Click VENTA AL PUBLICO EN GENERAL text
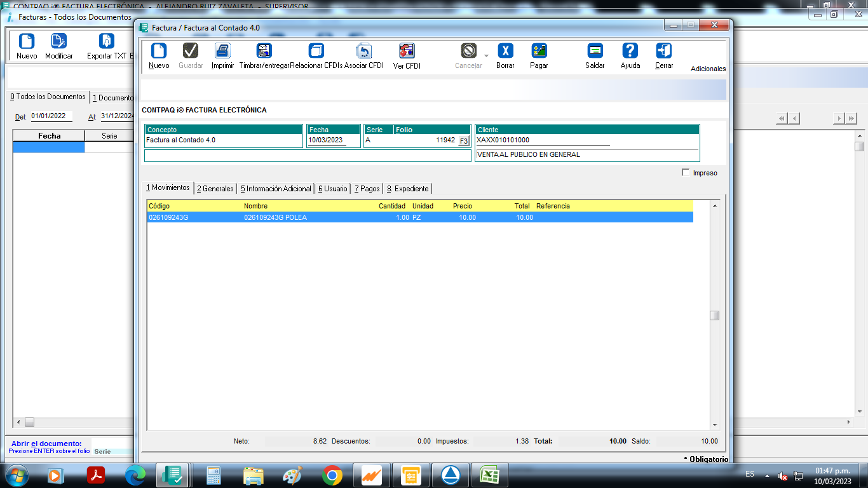This screenshot has width=868, height=488. (529, 154)
